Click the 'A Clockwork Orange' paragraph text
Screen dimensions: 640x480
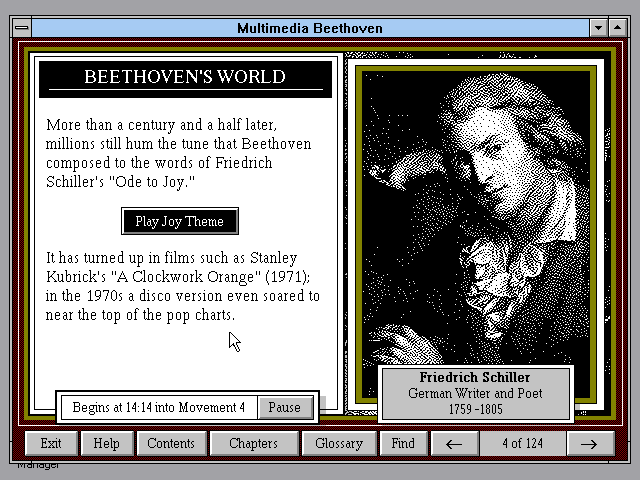pyautogui.click(x=182, y=287)
